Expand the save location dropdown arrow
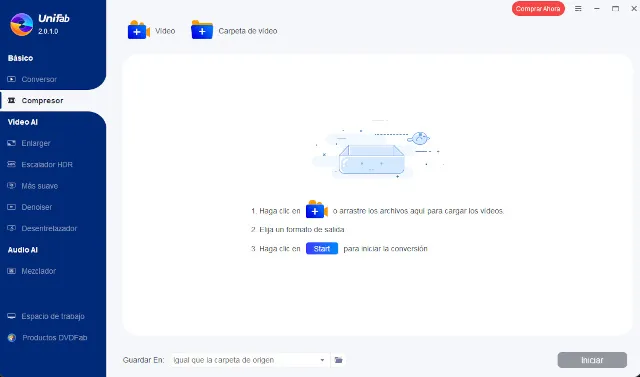This screenshot has height=377, width=640. coord(322,360)
